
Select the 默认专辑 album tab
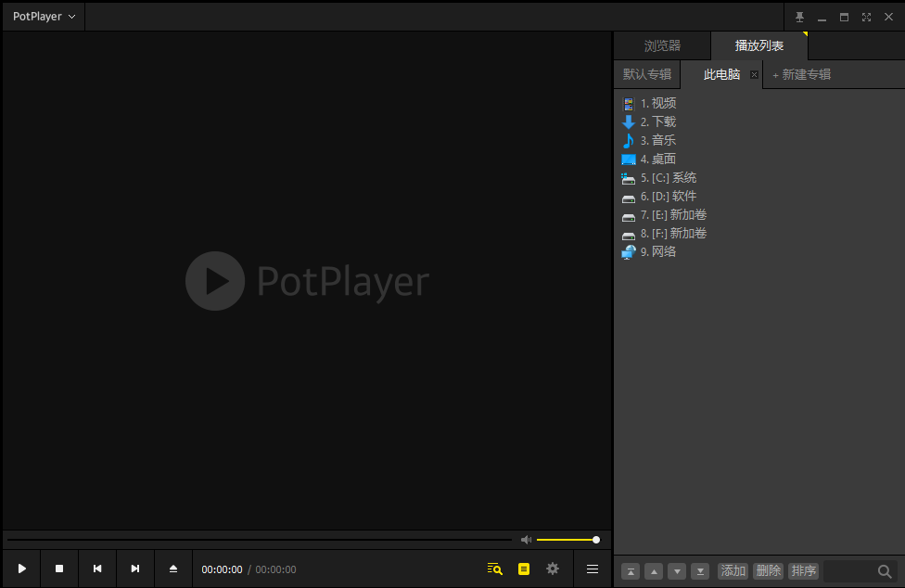click(647, 74)
